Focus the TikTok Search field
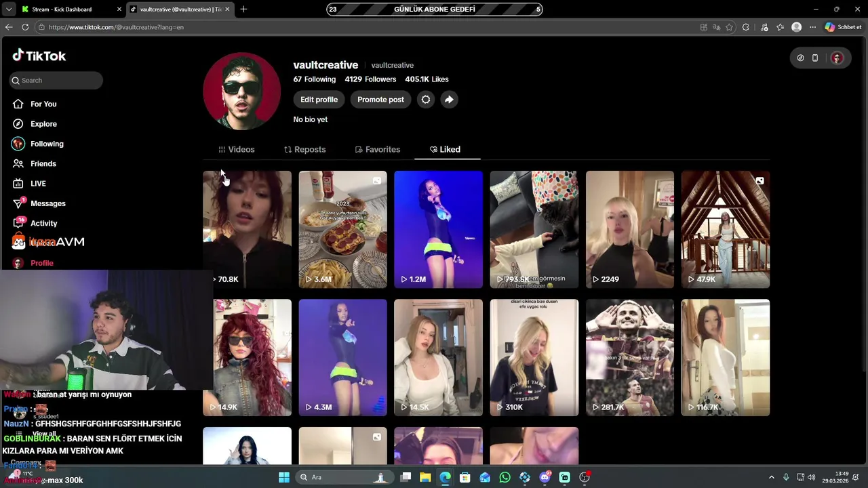Screen dimensions: 868x488 (56, 80)
